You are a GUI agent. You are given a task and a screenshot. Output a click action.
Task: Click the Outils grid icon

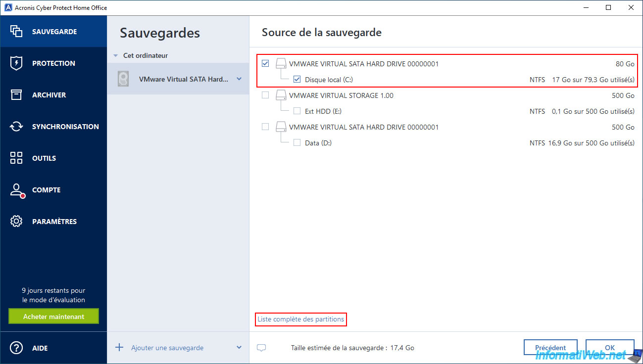coord(16,158)
